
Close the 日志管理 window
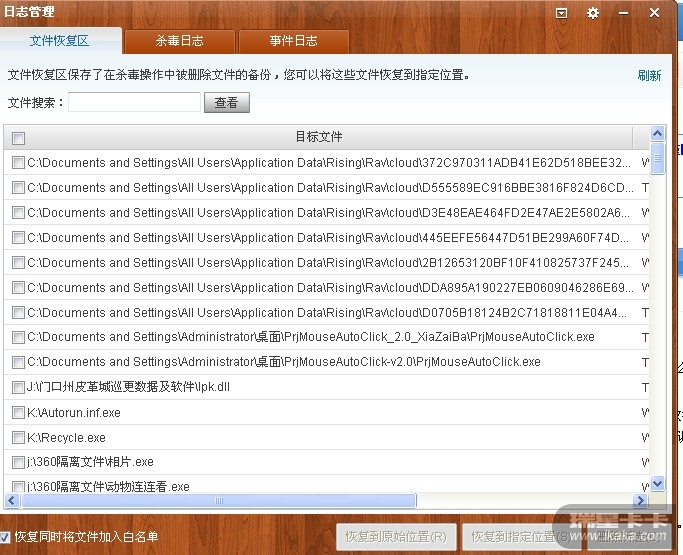[654, 13]
